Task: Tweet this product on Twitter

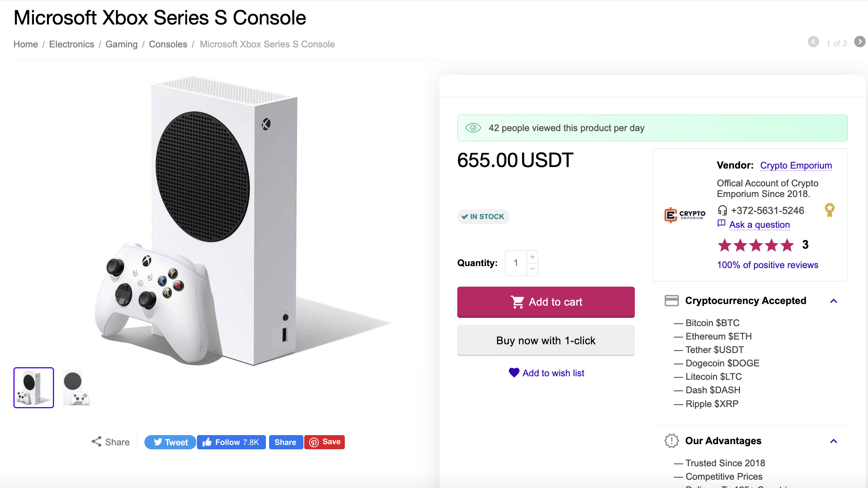Action: (170, 442)
